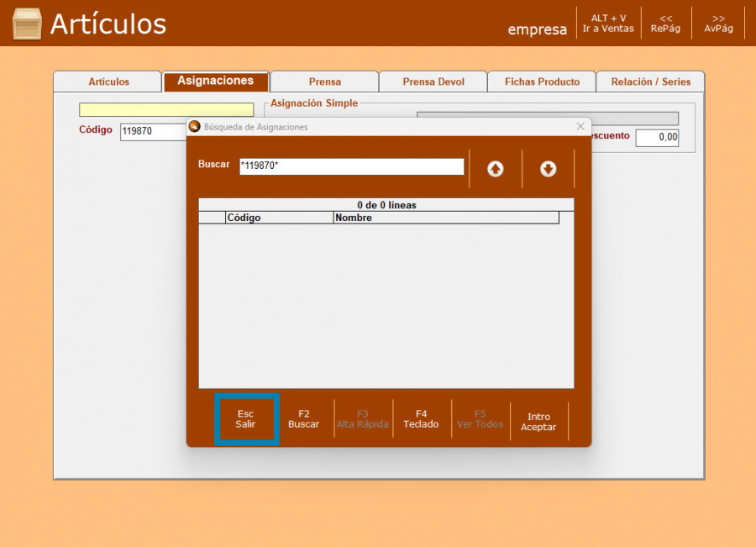Click the down arrow search button
This screenshot has height=547, width=756.
(548, 169)
